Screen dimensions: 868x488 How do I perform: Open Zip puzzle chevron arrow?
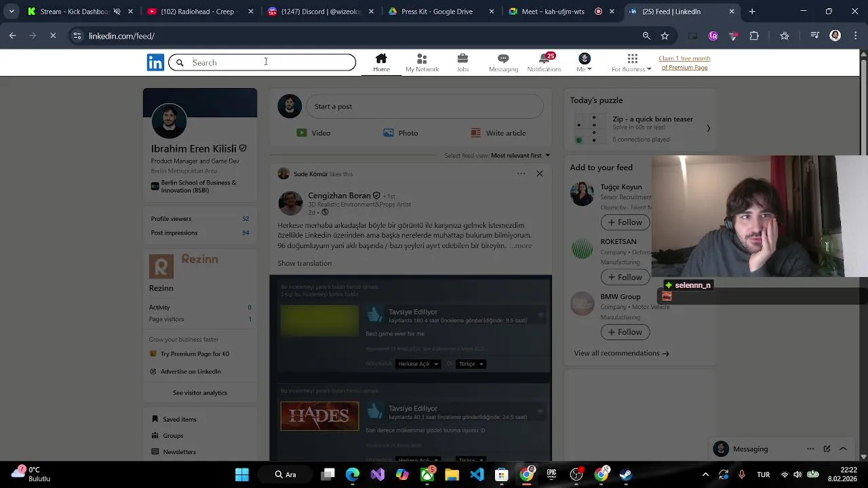pos(708,128)
